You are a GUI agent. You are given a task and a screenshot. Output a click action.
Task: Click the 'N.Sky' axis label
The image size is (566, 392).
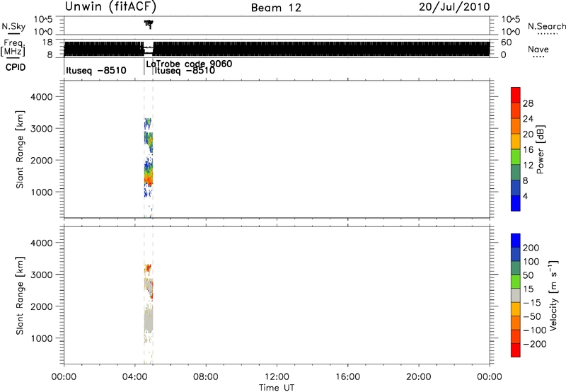coord(13,26)
